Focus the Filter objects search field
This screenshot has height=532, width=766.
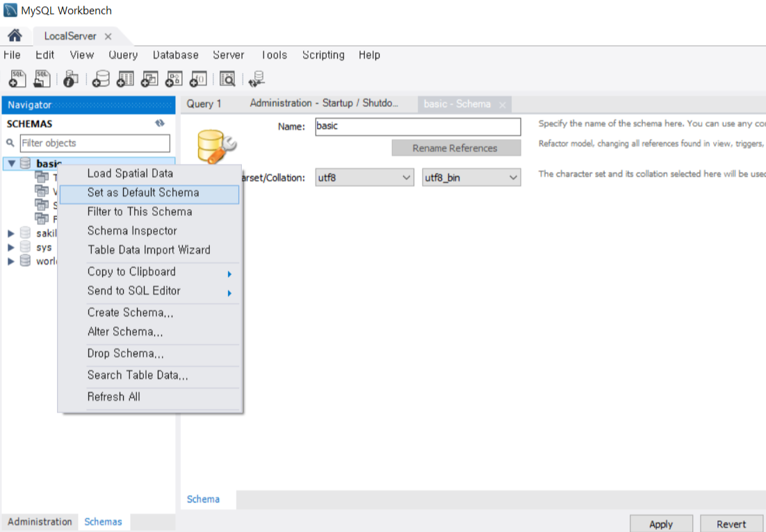[95, 143]
